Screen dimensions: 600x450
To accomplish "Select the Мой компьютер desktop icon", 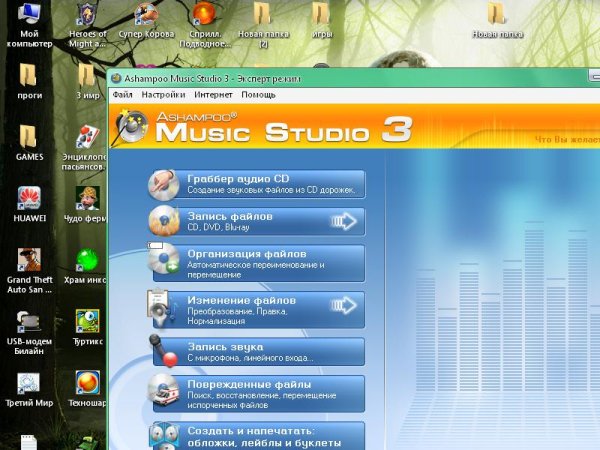I will (29, 25).
